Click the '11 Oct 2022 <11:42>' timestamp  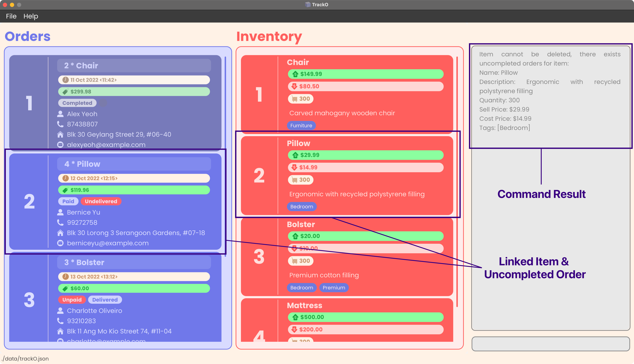pyautogui.click(x=94, y=80)
